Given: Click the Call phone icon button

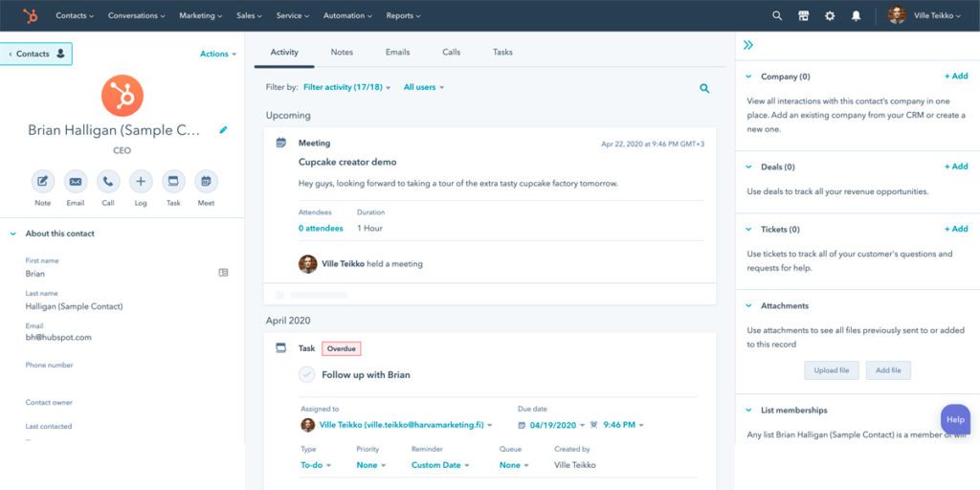Looking at the screenshot, I should tap(108, 181).
